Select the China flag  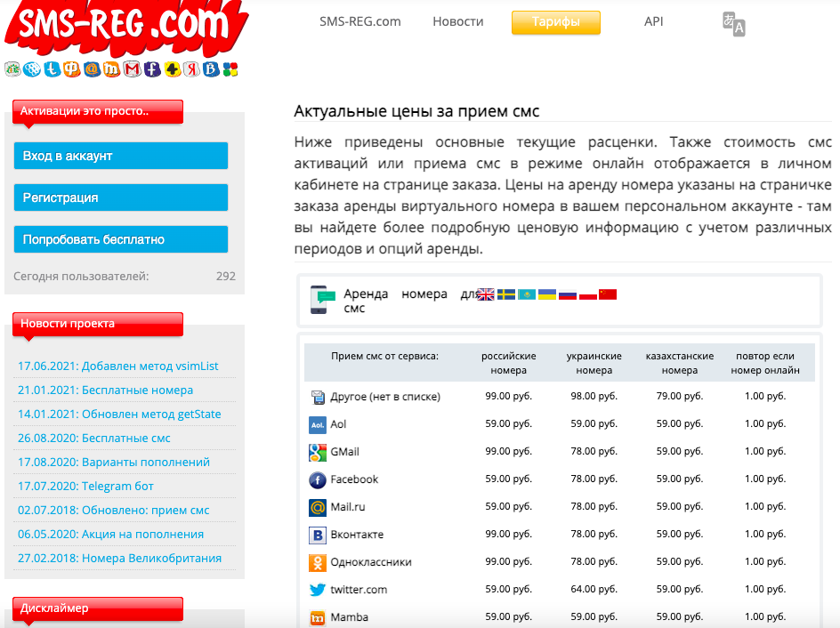[608, 294]
